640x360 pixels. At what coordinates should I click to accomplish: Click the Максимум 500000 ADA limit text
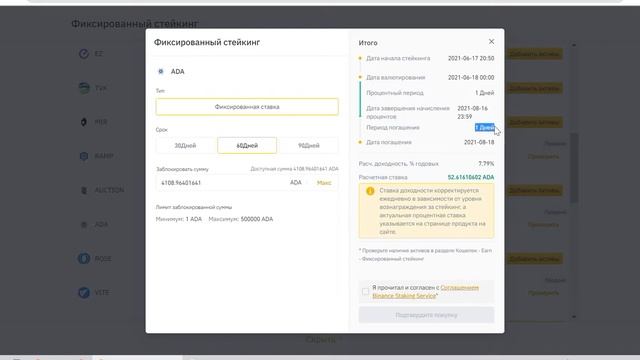241,219
